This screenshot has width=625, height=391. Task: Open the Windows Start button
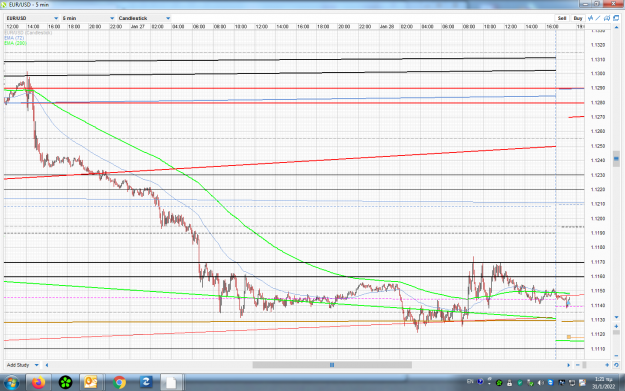click(11, 383)
